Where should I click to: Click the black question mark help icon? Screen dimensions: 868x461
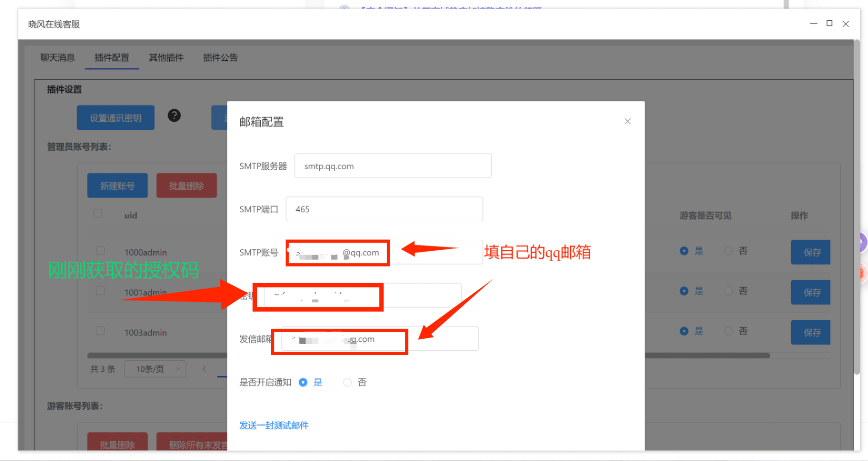point(174,116)
